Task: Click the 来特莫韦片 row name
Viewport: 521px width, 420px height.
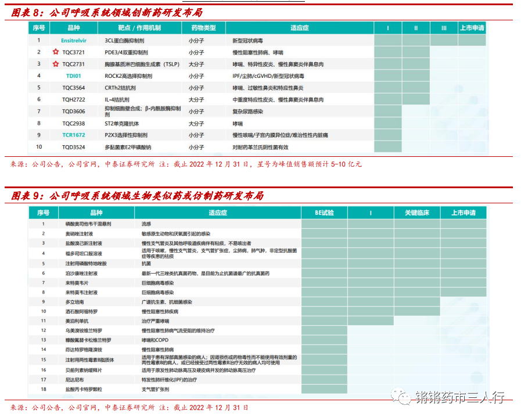Action: click(77, 283)
